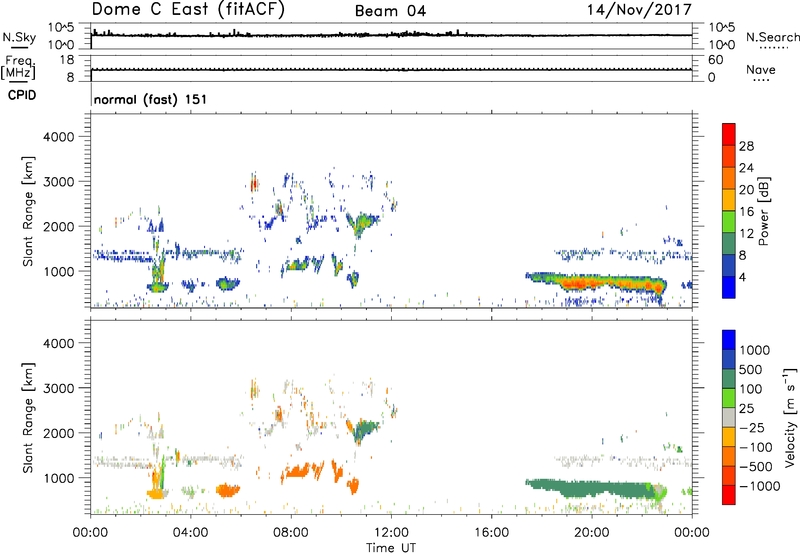The image size is (800, 554).
Task: Click the red top of Power colorbar
Action: pos(729,134)
